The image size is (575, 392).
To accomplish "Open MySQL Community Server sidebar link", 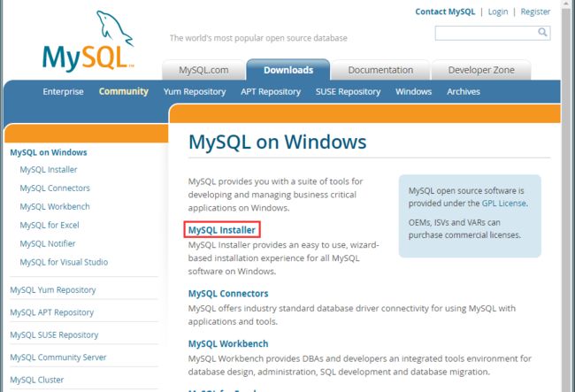I will click(x=57, y=357).
